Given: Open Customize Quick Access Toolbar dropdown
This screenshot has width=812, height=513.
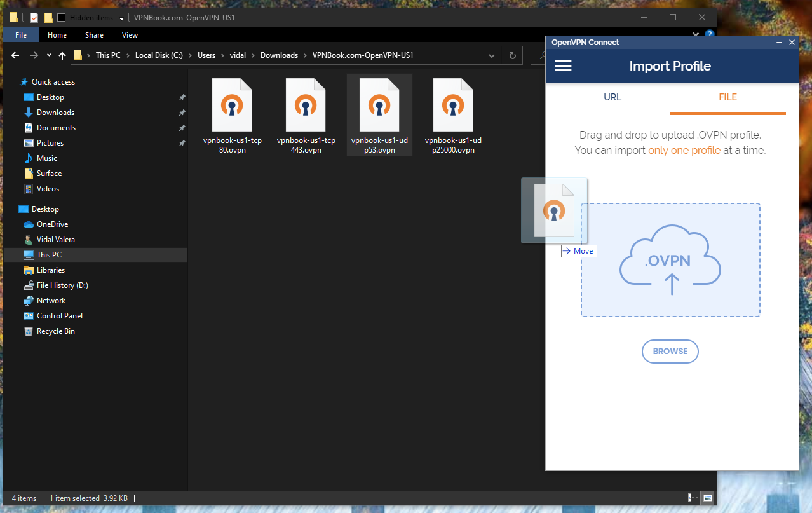Looking at the screenshot, I should [121, 18].
